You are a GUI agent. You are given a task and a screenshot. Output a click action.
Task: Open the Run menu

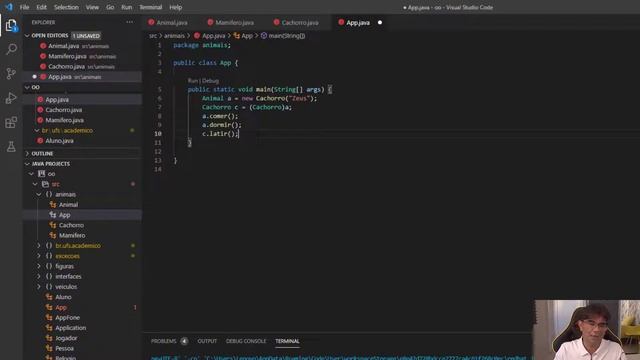tap(127, 7)
